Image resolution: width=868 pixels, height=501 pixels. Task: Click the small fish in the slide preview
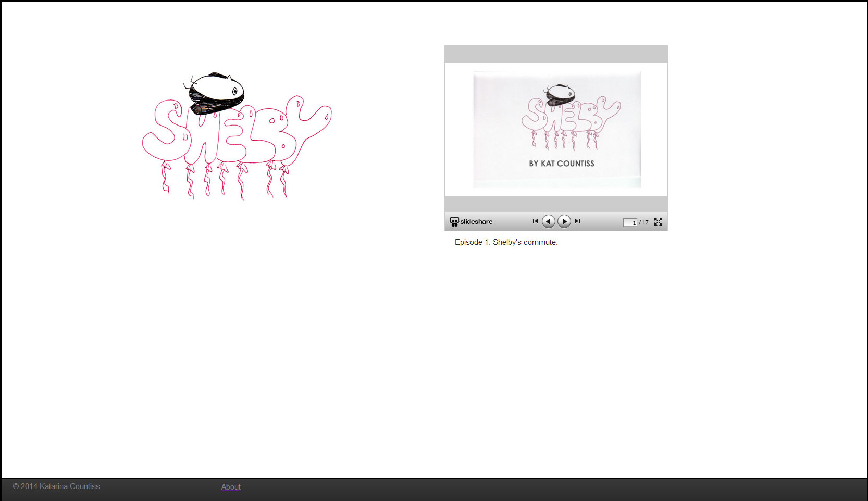coord(560,94)
